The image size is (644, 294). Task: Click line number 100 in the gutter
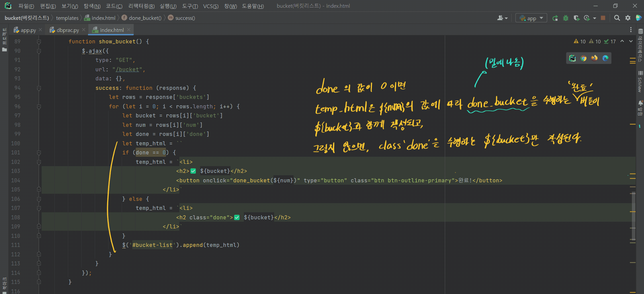tap(15, 143)
